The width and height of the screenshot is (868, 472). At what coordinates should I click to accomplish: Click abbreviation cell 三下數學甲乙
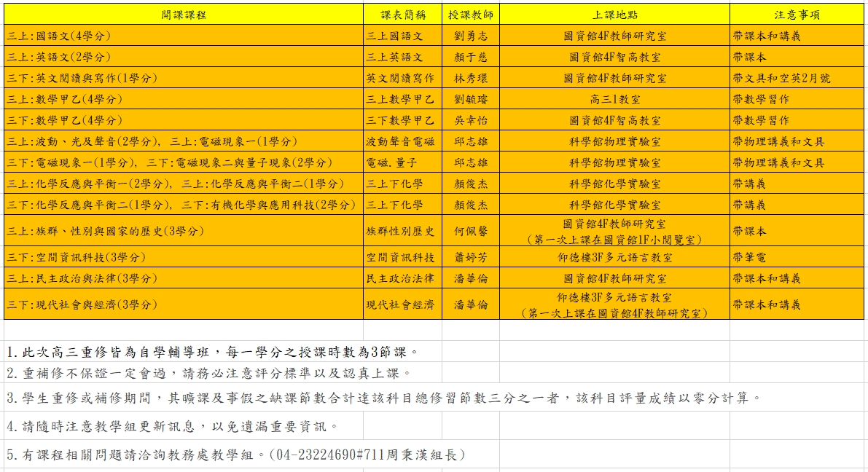402,120
